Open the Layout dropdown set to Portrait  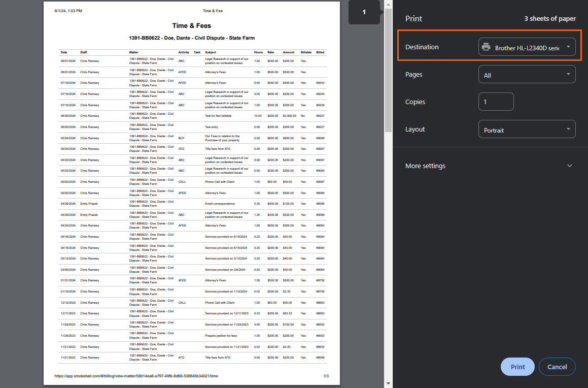tap(527, 129)
